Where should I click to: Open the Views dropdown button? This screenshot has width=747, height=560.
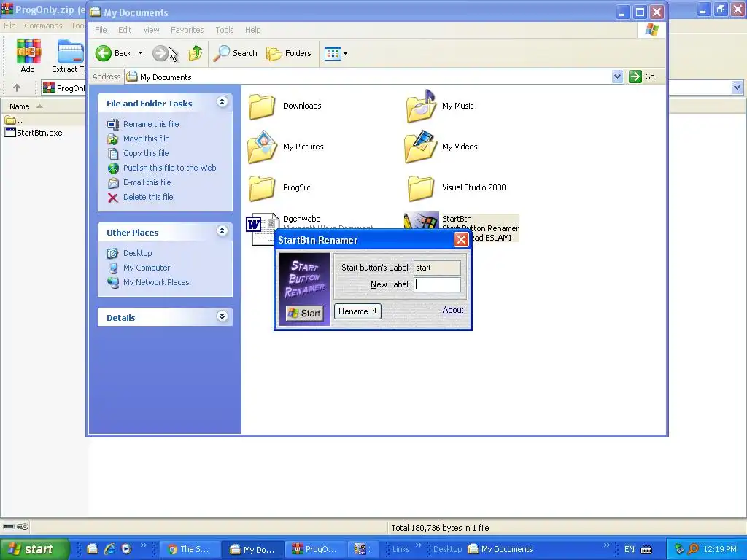336,53
